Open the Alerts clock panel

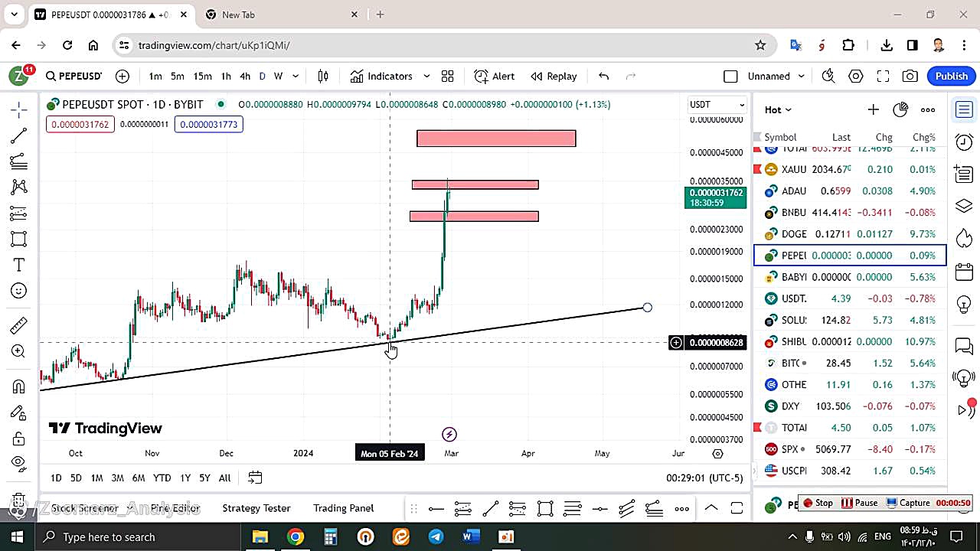click(x=964, y=142)
